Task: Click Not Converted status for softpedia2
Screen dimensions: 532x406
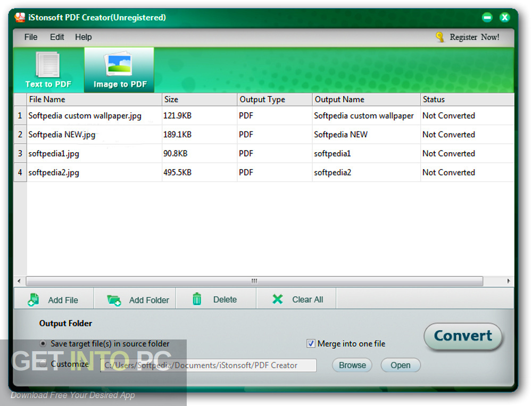Action: tap(467, 173)
